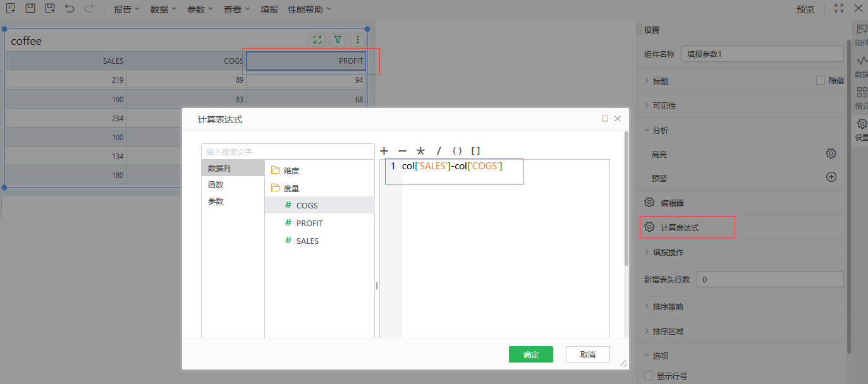The width and height of the screenshot is (868, 384).
Task: Click the 取消 button
Action: tap(588, 354)
